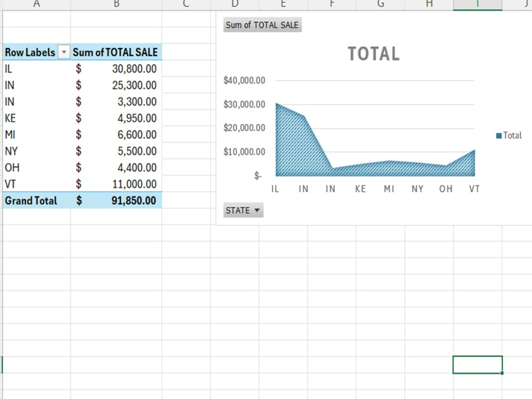Select the MI row label cell
Viewport: 532px width, 399px height.
pyautogui.click(x=37, y=135)
